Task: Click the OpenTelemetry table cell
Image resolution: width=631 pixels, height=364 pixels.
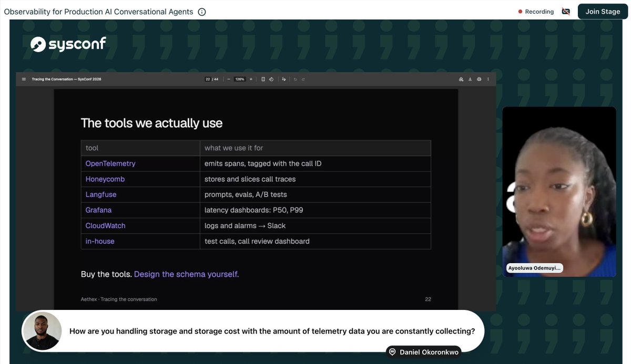Action: click(140, 163)
